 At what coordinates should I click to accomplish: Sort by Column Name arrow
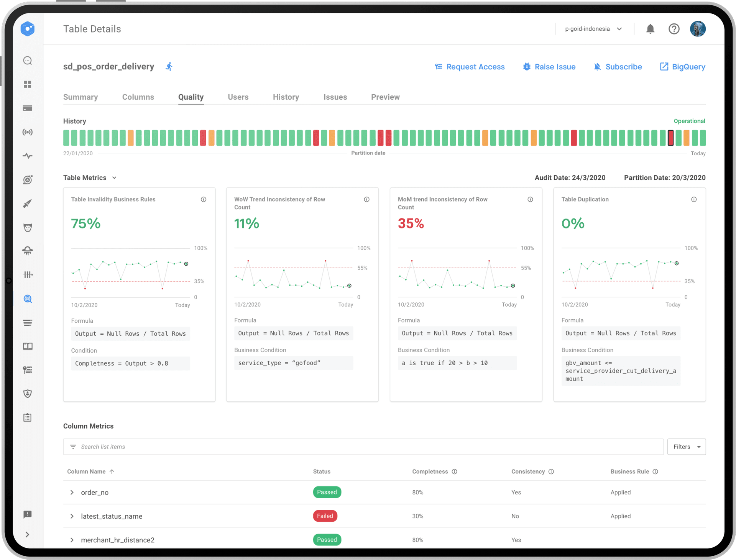tap(112, 471)
